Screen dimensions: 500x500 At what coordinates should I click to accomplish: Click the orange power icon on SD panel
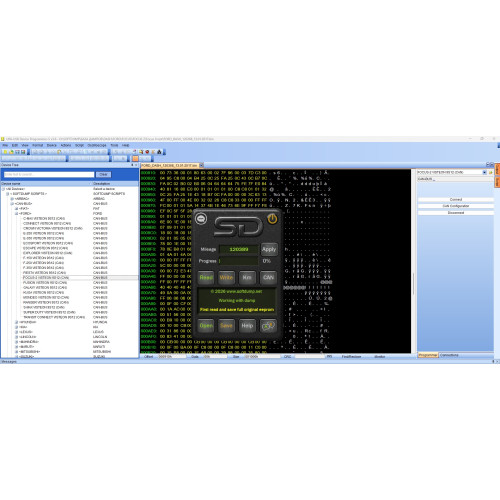tap(272, 219)
